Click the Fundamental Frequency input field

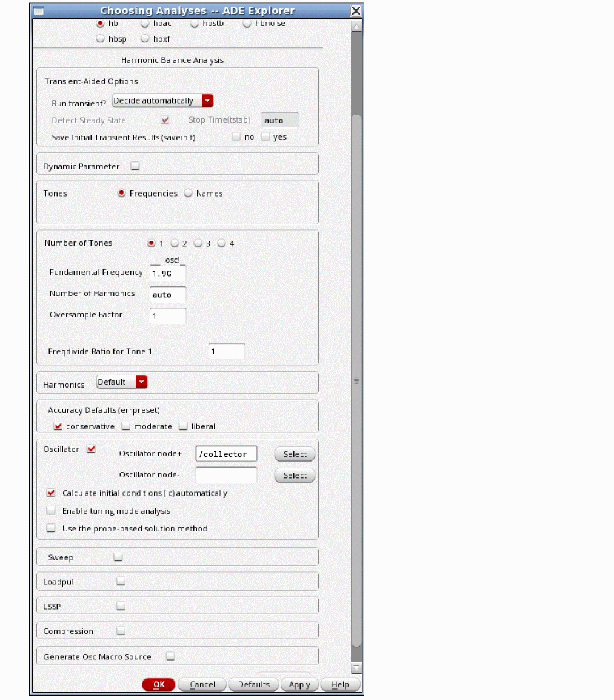[x=168, y=274]
